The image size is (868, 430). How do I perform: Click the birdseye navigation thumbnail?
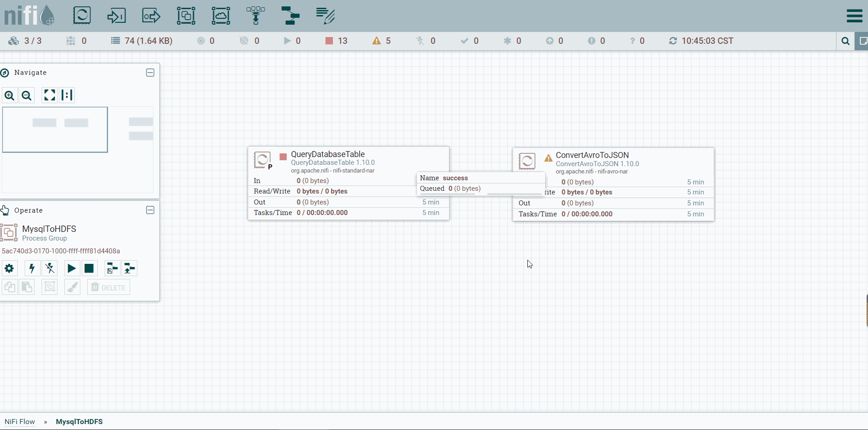click(x=78, y=150)
